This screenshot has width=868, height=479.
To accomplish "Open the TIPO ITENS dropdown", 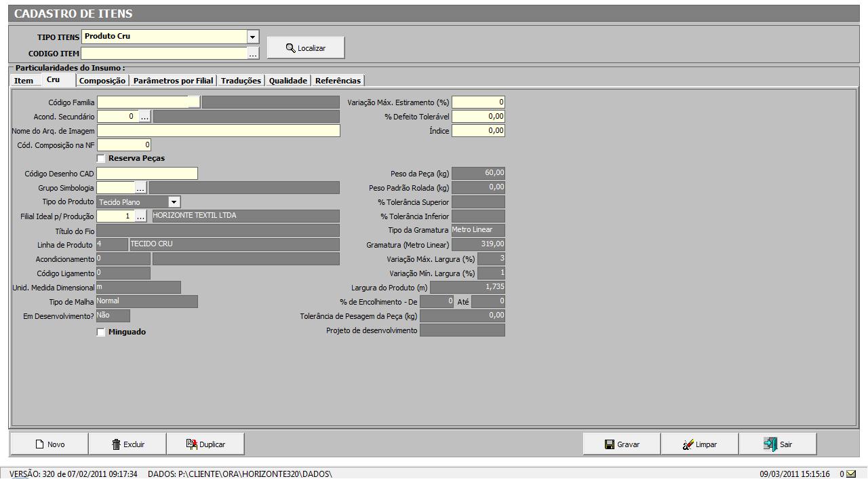I will tap(253, 37).
